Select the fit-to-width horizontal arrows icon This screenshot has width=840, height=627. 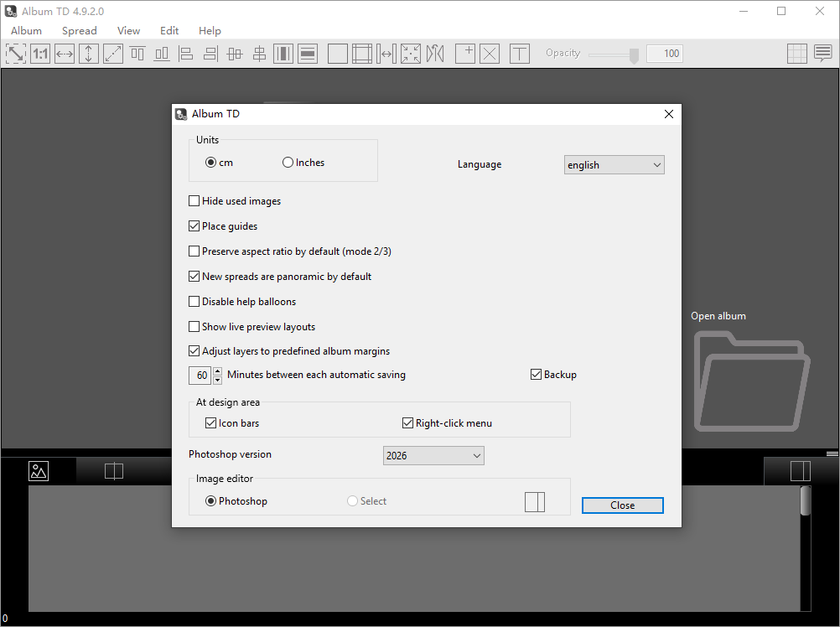[x=65, y=54]
